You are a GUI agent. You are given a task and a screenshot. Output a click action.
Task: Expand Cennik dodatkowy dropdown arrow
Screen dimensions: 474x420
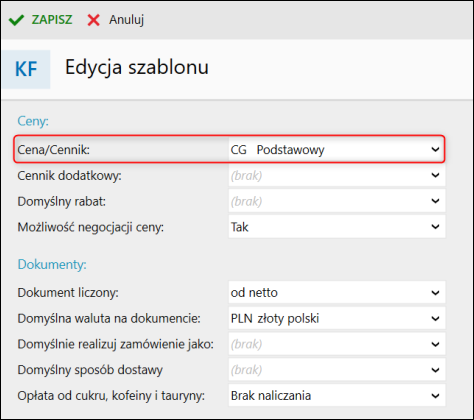click(x=435, y=175)
